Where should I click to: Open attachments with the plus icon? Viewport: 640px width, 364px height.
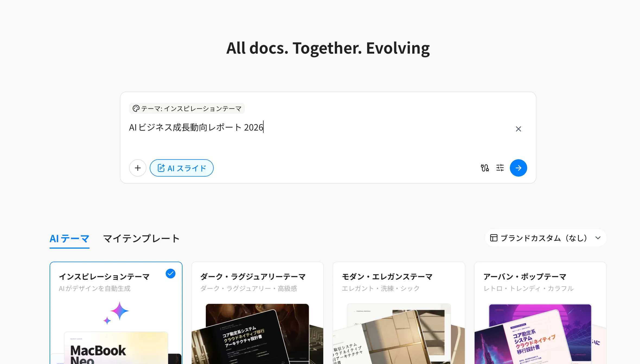pos(137,168)
